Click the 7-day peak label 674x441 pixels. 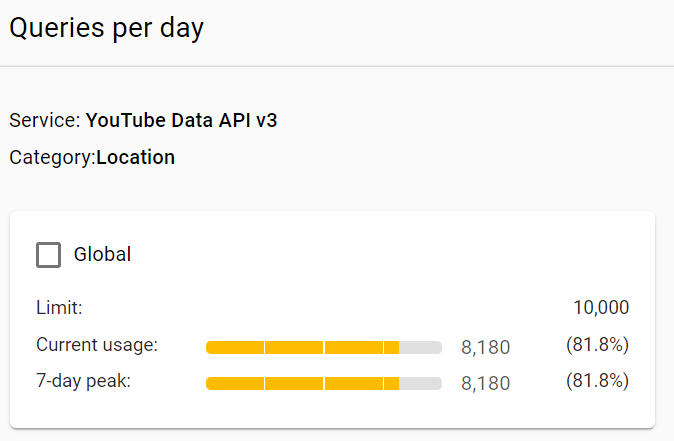pyautogui.click(x=83, y=381)
